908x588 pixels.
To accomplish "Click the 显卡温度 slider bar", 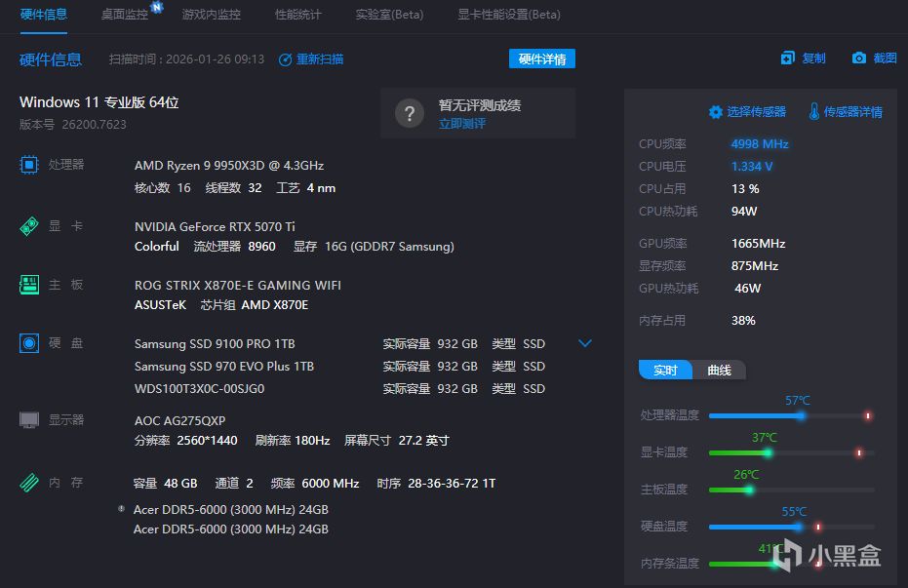I will (x=791, y=452).
